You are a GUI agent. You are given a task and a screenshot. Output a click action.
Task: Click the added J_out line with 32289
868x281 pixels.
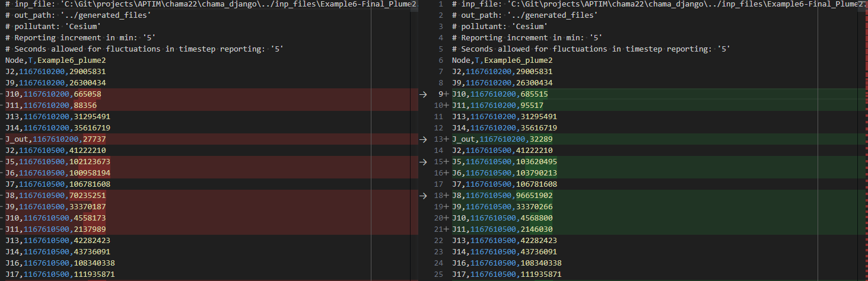650,139
